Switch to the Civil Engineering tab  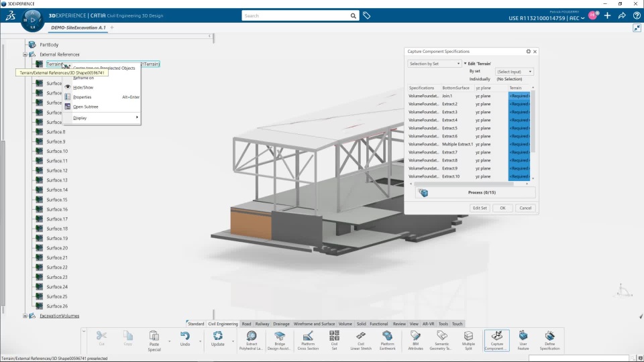click(223, 324)
